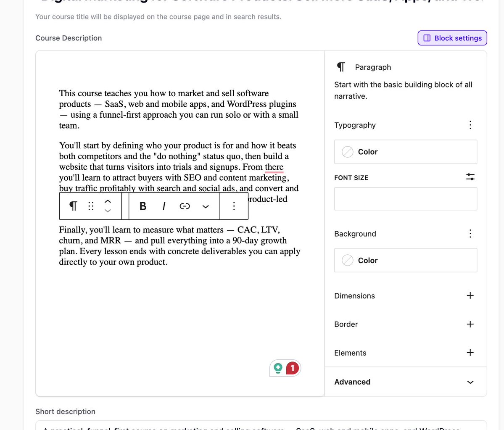Click the green lightbulb writing assistant icon
Viewport: 504px width, 430px height.
(278, 368)
